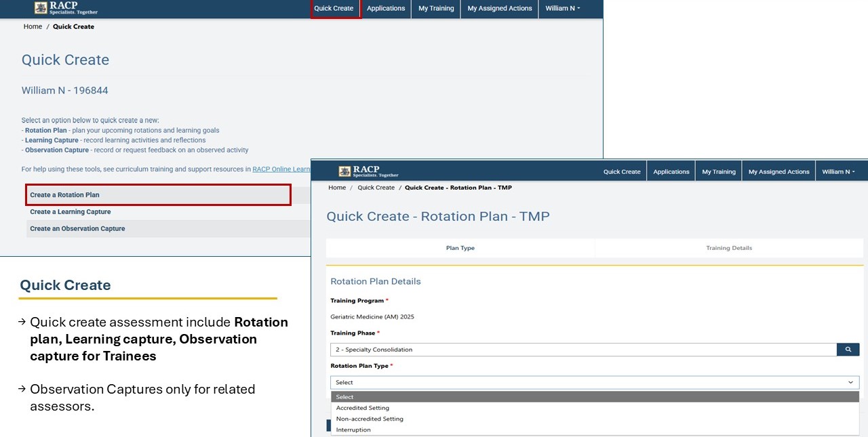Click Create a Rotation Plan option

point(159,194)
